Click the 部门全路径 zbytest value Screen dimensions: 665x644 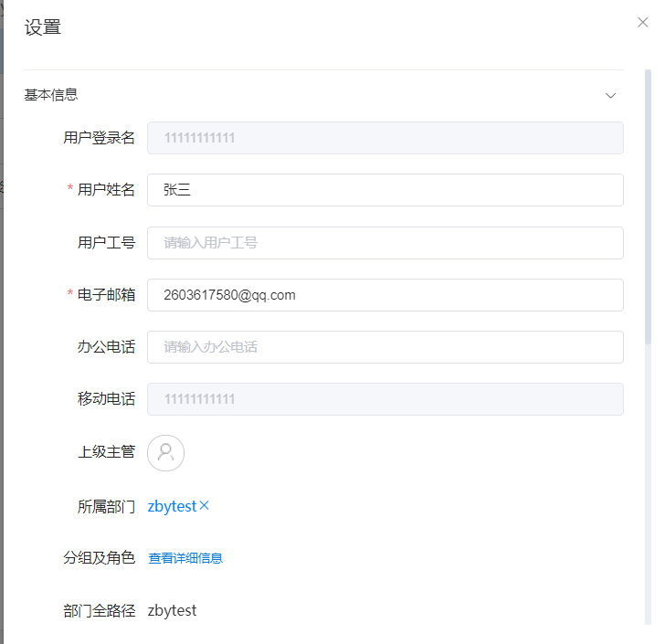tap(172, 610)
